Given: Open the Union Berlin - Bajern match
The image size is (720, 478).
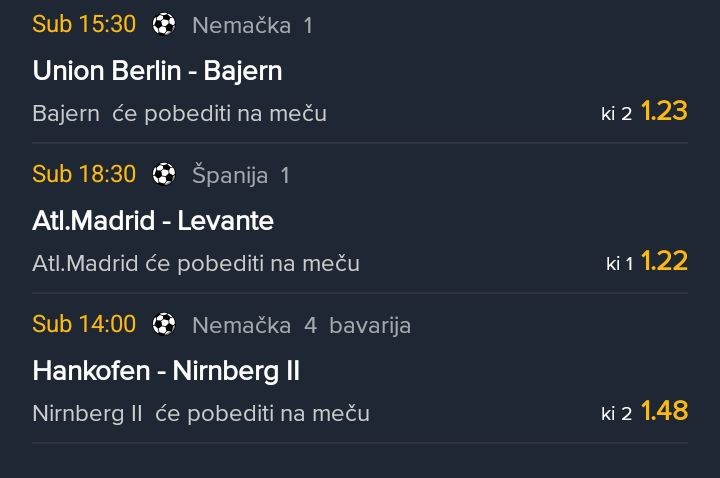Looking at the screenshot, I should [157, 71].
